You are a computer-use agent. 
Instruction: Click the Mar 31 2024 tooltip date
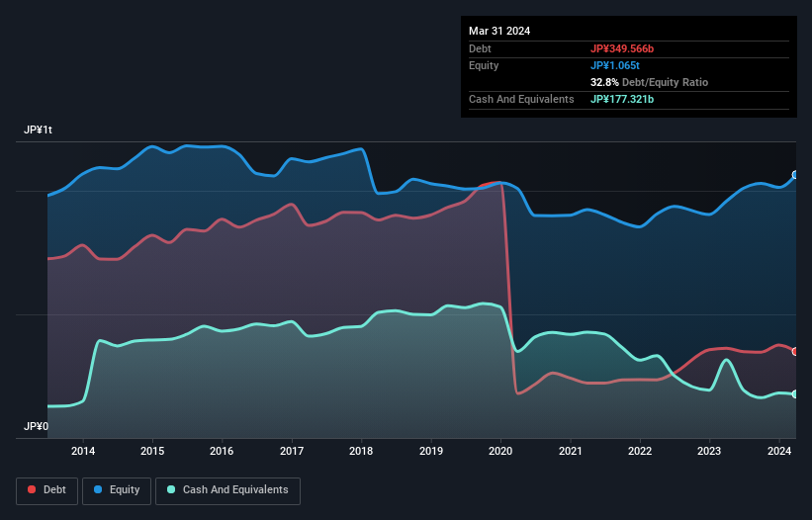point(499,31)
